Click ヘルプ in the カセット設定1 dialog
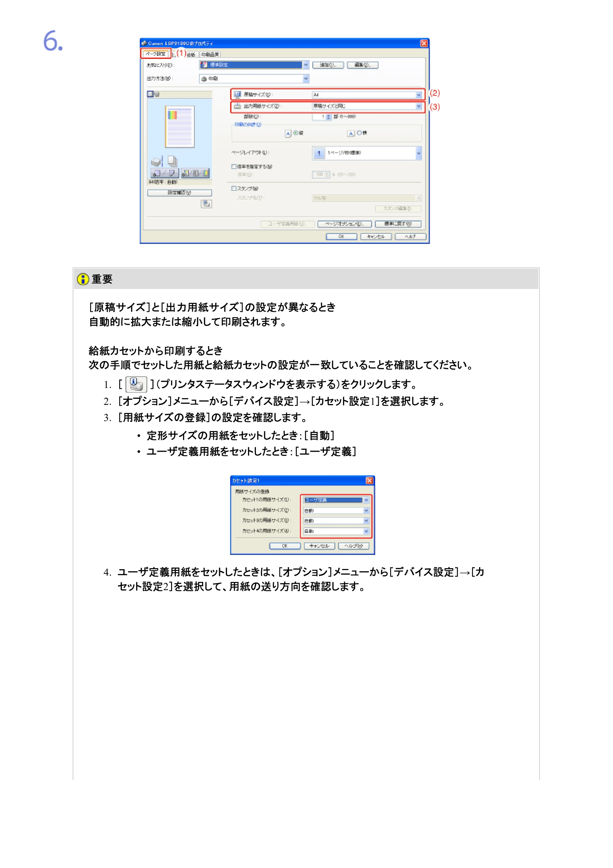This screenshot has height=868, width=613. pos(354,546)
